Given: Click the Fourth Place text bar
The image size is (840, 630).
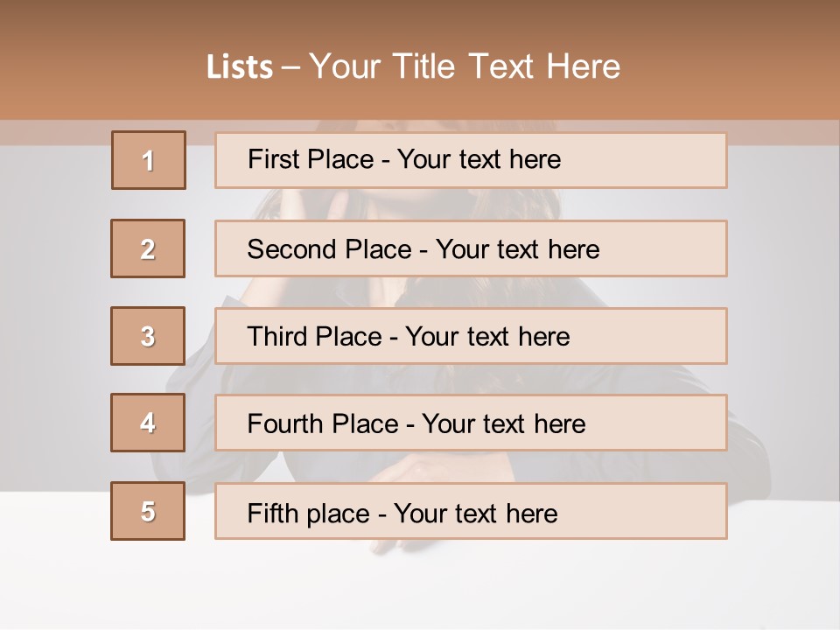Looking at the screenshot, I should 471,423.
